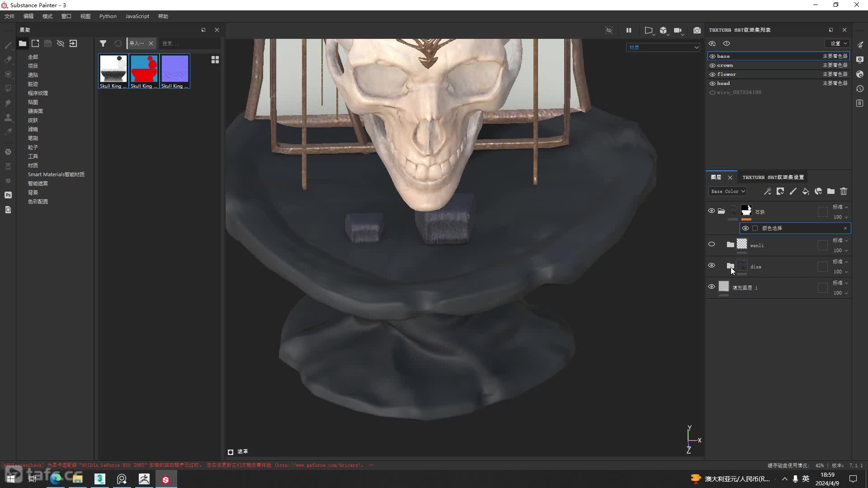Toggle the 颜色选择 effect visibility

tap(745, 228)
